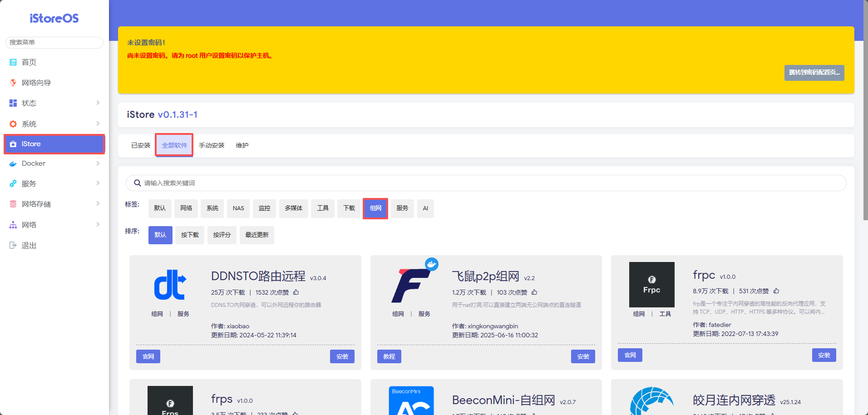Screen dimensions: 868x415
Task: Click the DDNSTO app logo
Action: point(170,285)
